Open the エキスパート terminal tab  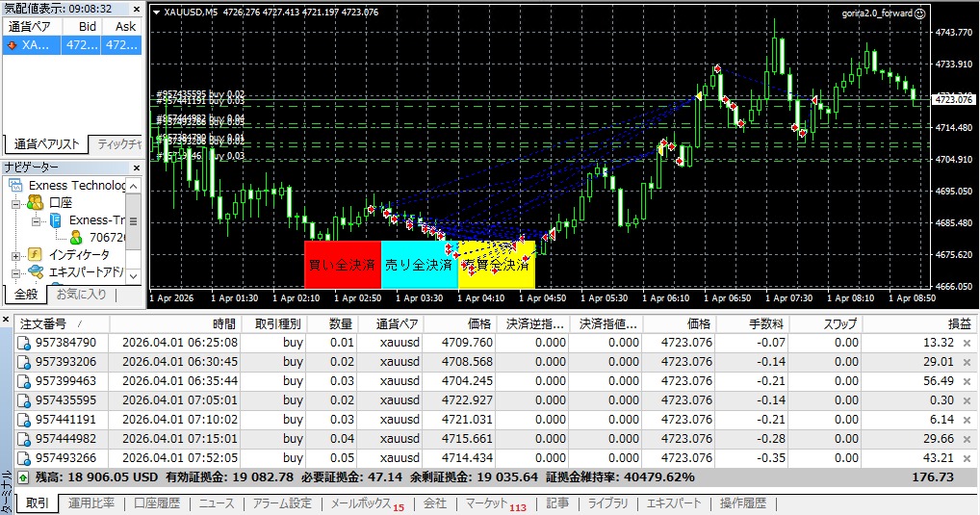click(674, 503)
